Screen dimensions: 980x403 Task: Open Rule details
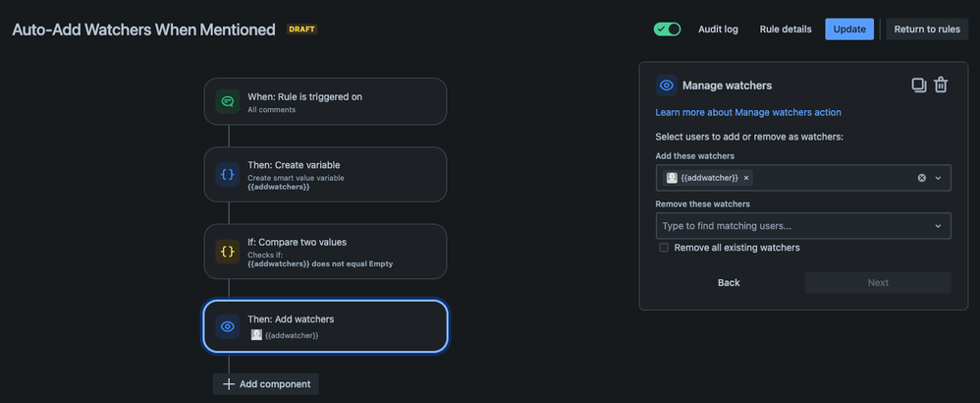click(786, 29)
